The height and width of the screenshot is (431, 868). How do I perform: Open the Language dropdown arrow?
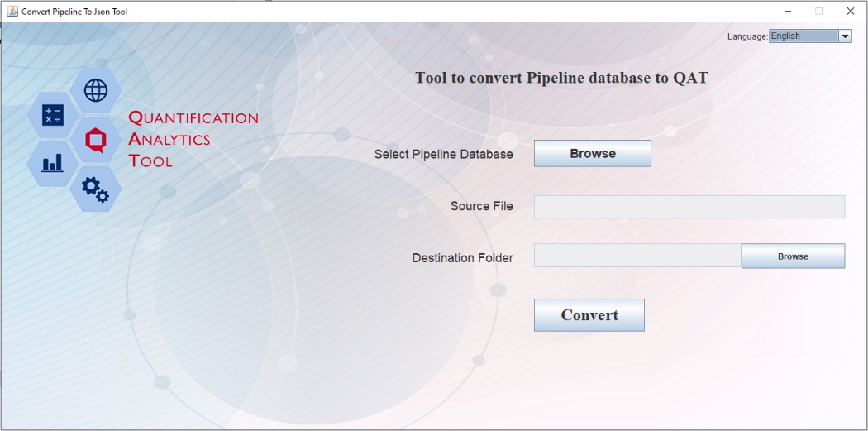[x=845, y=36]
